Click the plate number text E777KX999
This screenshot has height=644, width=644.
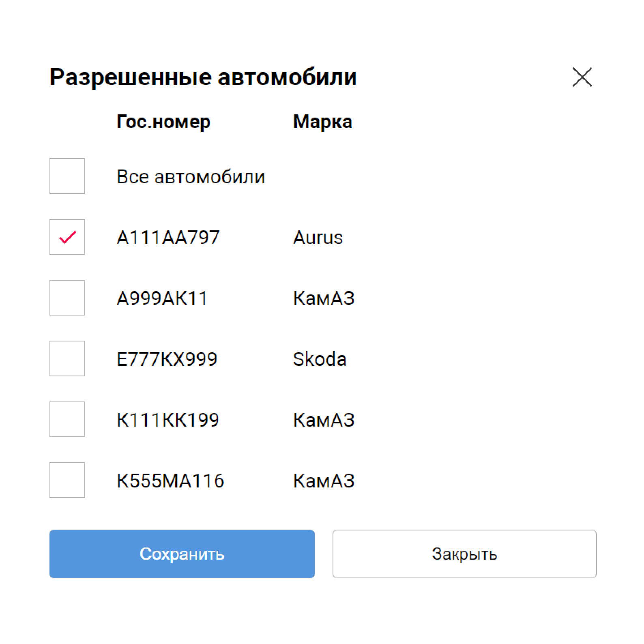(167, 359)
